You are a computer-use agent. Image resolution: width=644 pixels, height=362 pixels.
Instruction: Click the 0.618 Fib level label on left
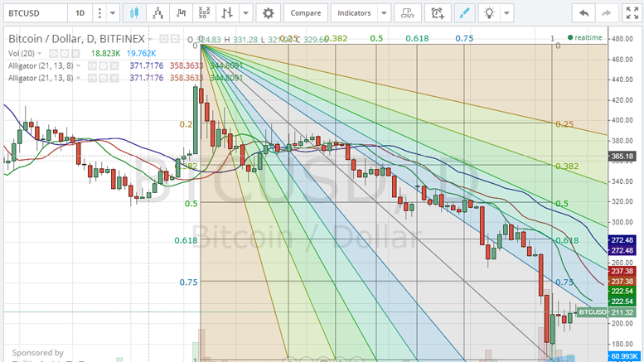(186, 240)
